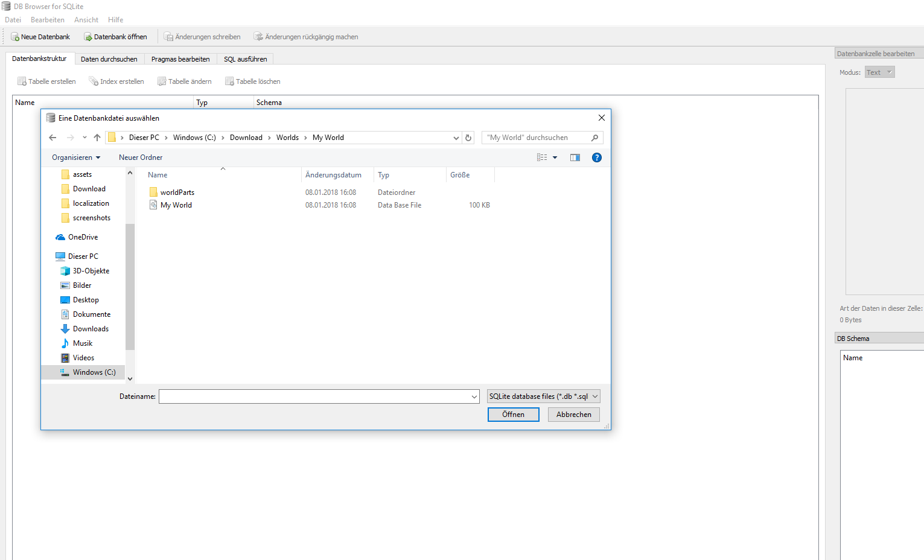
Task: Navigate up one folder level with up arrow
Action: pyautogui.click(x=97, y=138)
